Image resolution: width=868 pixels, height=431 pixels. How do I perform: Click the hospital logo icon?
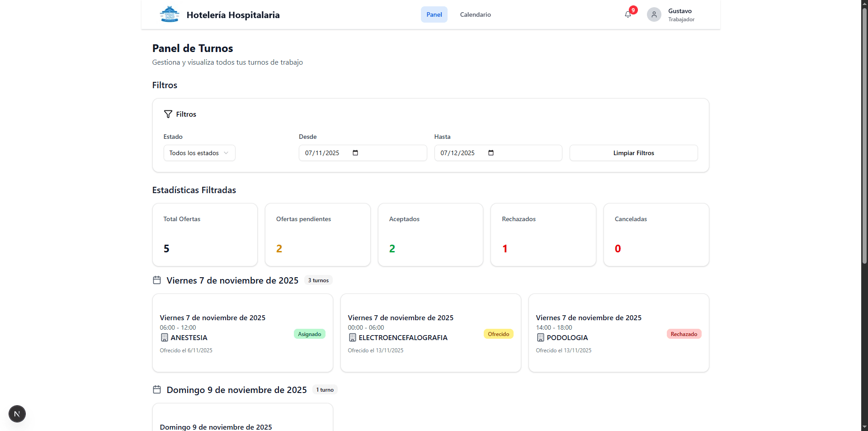169,14
